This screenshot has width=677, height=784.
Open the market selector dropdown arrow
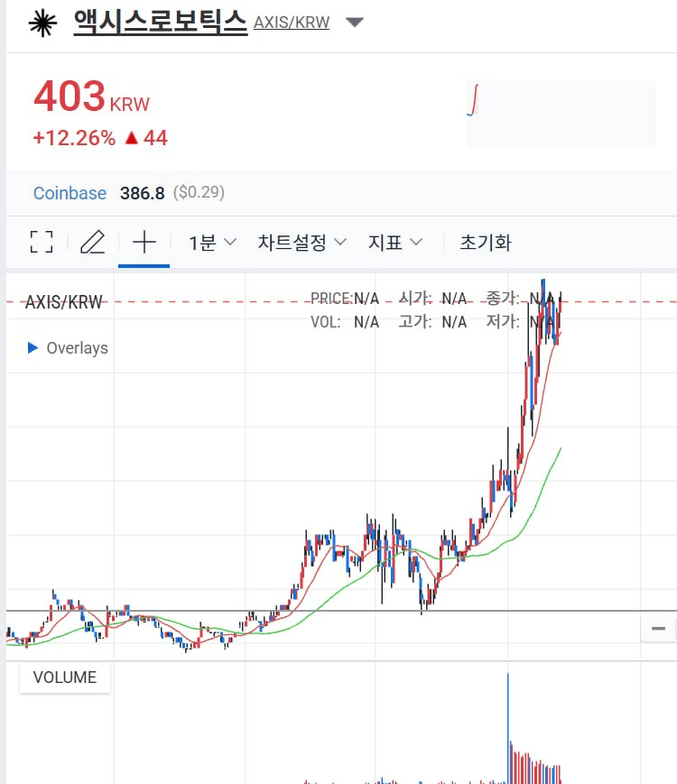[355, 23]
